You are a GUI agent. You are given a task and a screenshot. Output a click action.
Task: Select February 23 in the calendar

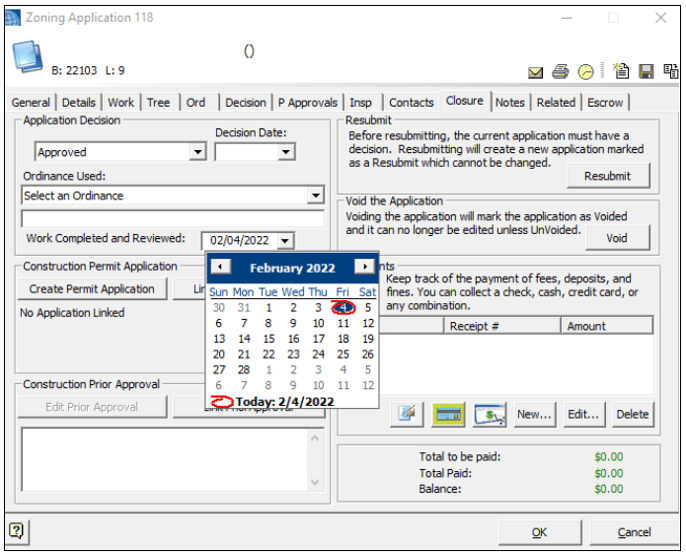pos(293,354)
